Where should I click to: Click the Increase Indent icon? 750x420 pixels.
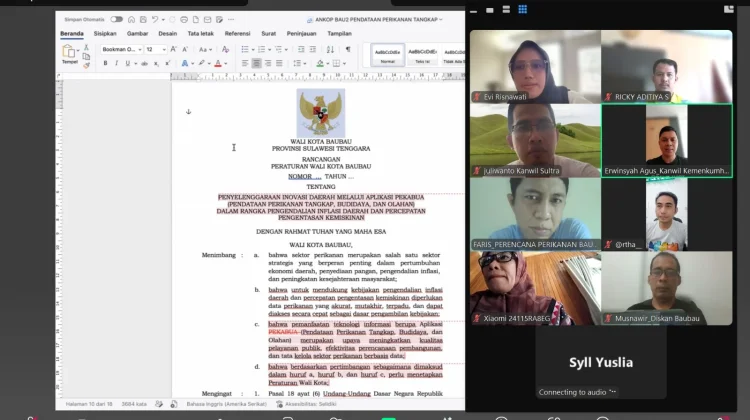[x=312, y=49]
